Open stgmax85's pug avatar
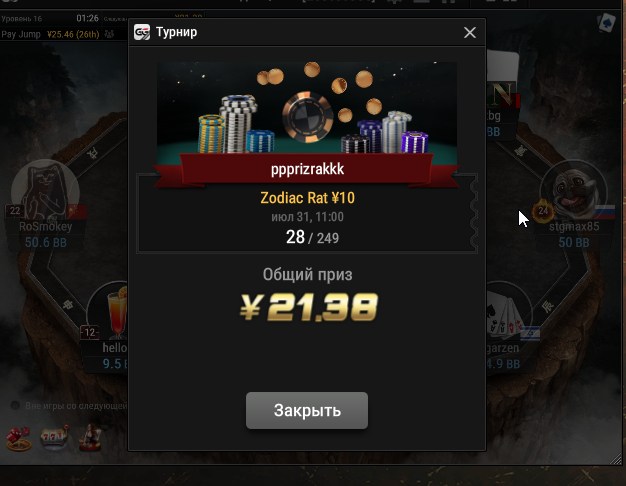626x486 pixels. pyautogui.click(x=573, y=193)
